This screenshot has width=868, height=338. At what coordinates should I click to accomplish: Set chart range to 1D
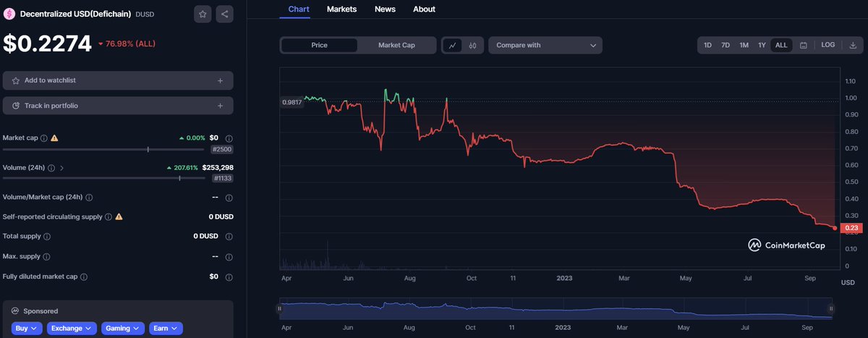pyautogui.click(x=707, y=45)
